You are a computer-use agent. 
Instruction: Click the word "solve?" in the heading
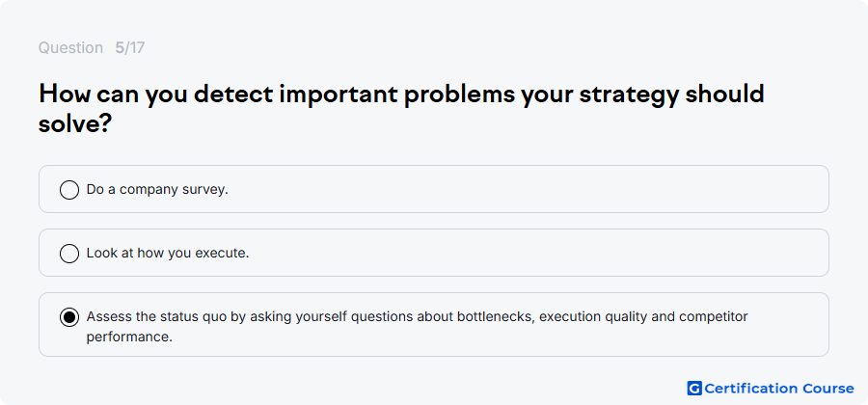(x=76, y=125)
